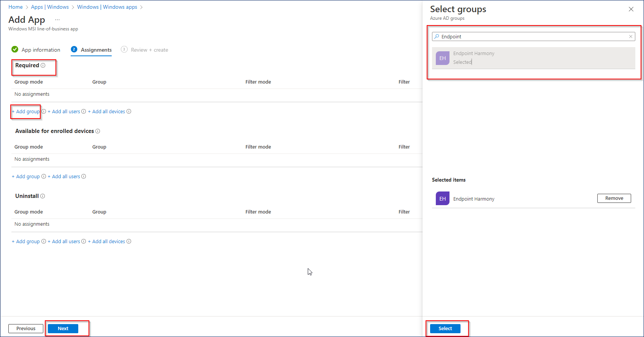Click info icon beside Available Add all users
644x337 pixels.
point(84,176)
